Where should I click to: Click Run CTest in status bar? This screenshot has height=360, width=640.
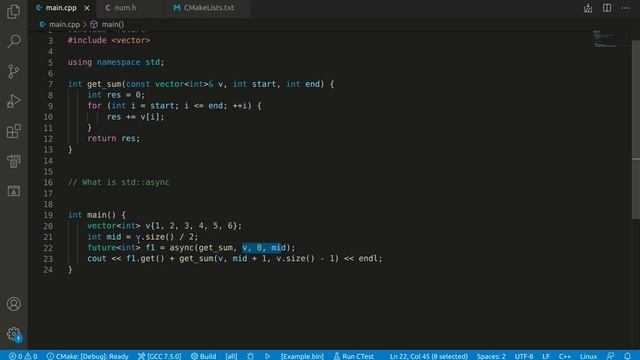click(353, 356)
